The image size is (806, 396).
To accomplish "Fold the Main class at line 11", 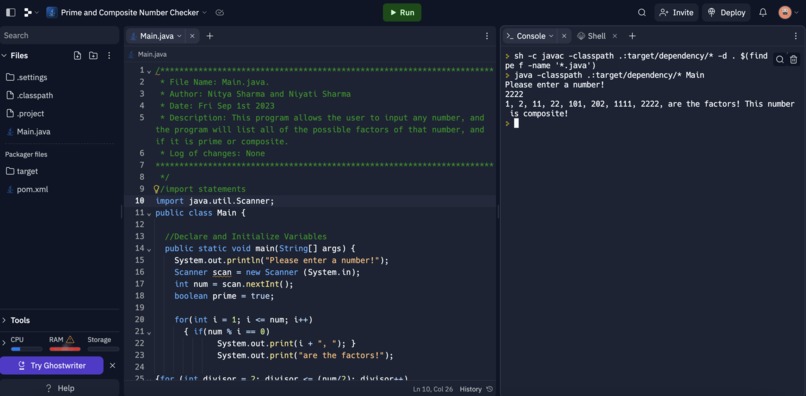I will [149, 213].
